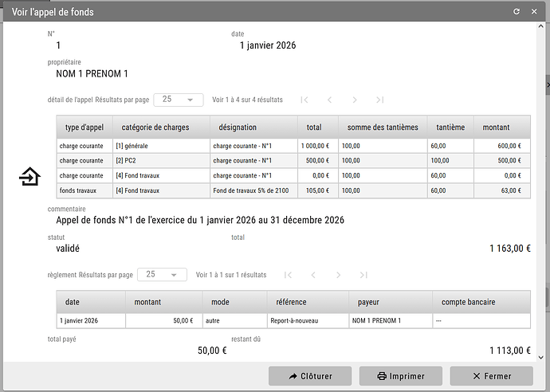This screenshot has width=550, height=392.
Task: Click the '600,00 €' montant cell
Action: (x=502, y=146)
